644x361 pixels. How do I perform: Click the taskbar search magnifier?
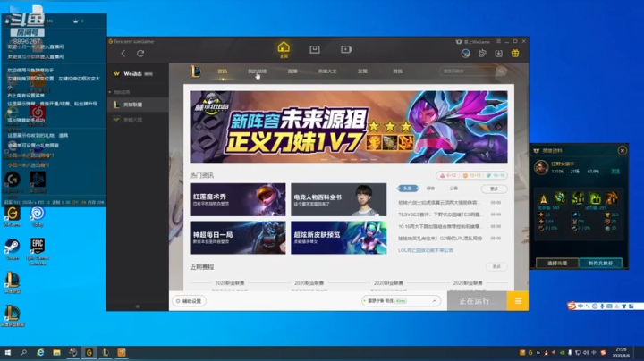tap(24, 352)
